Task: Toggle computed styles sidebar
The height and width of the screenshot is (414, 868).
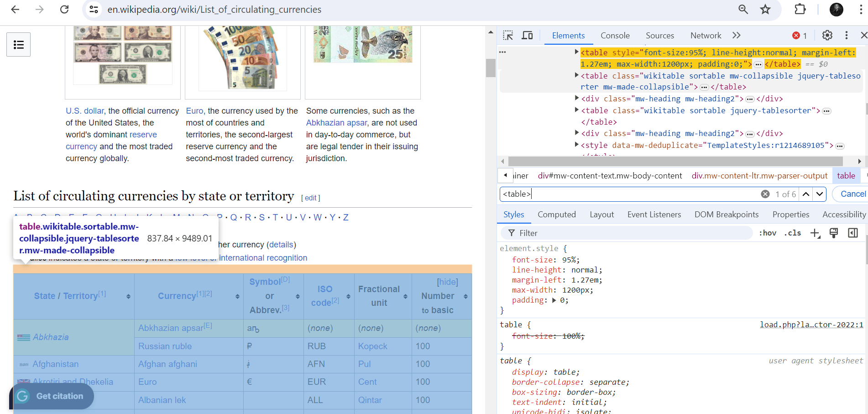Action: (x=852, y=233)
